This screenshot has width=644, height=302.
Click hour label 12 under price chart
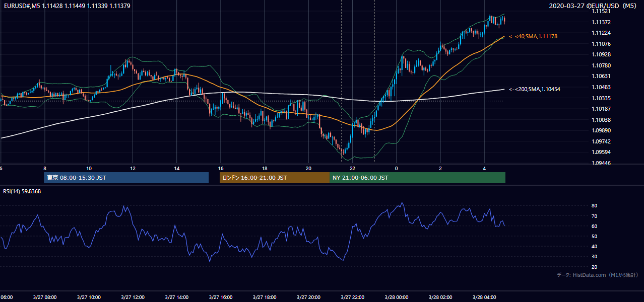(x=133, y=168)
